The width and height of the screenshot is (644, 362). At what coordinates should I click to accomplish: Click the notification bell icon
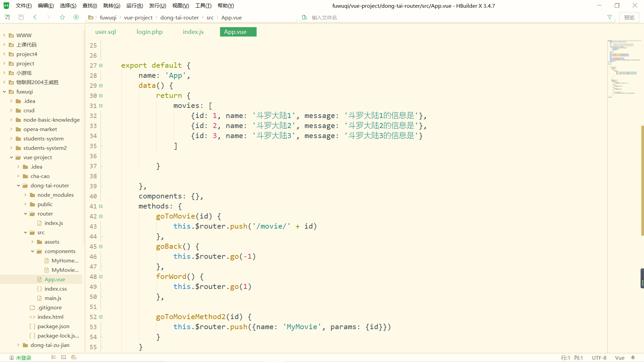pos(633,358)
